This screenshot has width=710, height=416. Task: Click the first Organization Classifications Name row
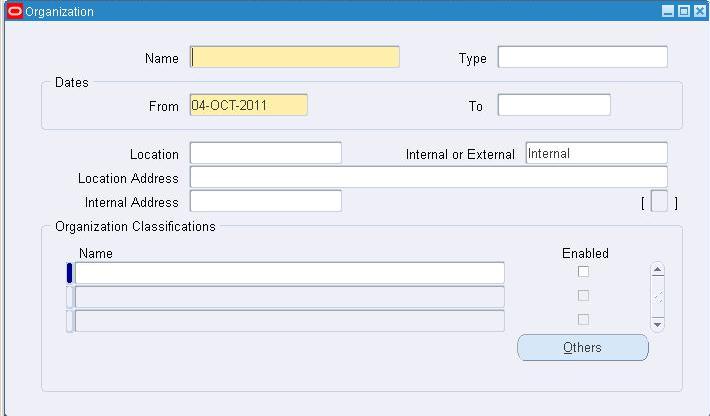pos(290,273)
